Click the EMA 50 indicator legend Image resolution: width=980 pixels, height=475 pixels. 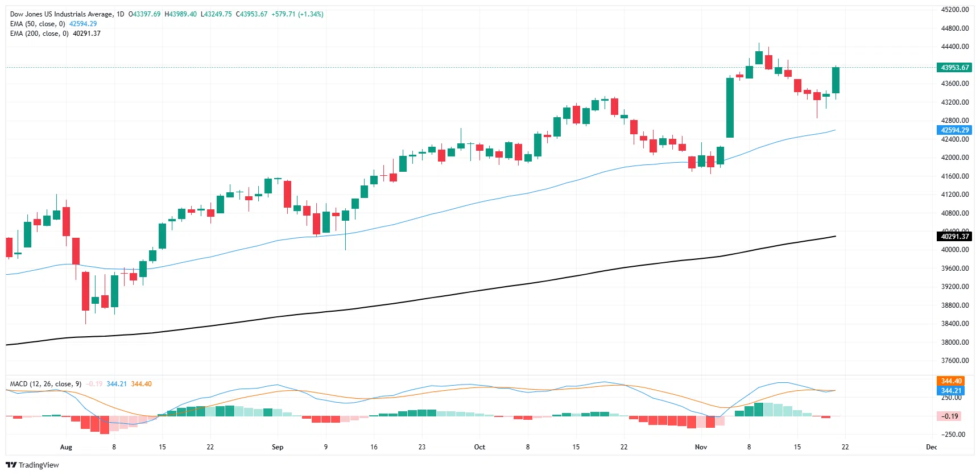click(38, 24)
